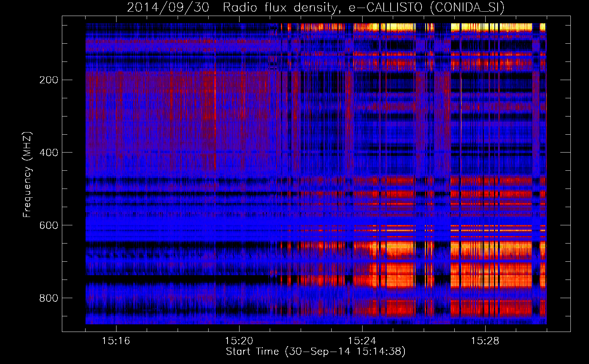Click the 15:24 time tick label
The height and width of the screenshot is (364, 589).
pos(362,341)
